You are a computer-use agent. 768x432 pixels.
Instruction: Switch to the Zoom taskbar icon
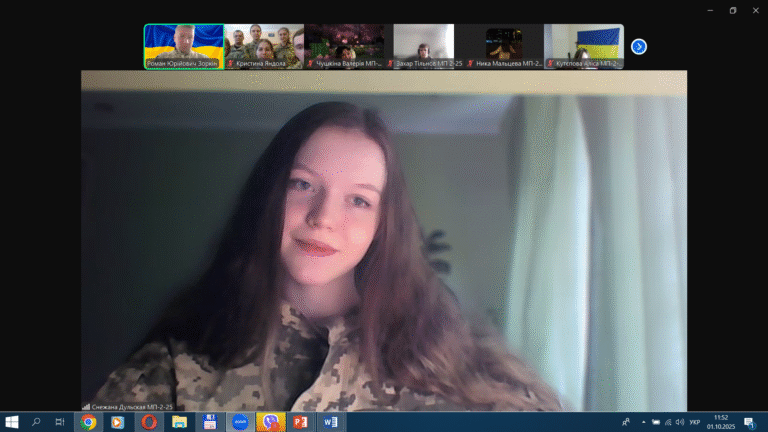click(x=239, y=422)
